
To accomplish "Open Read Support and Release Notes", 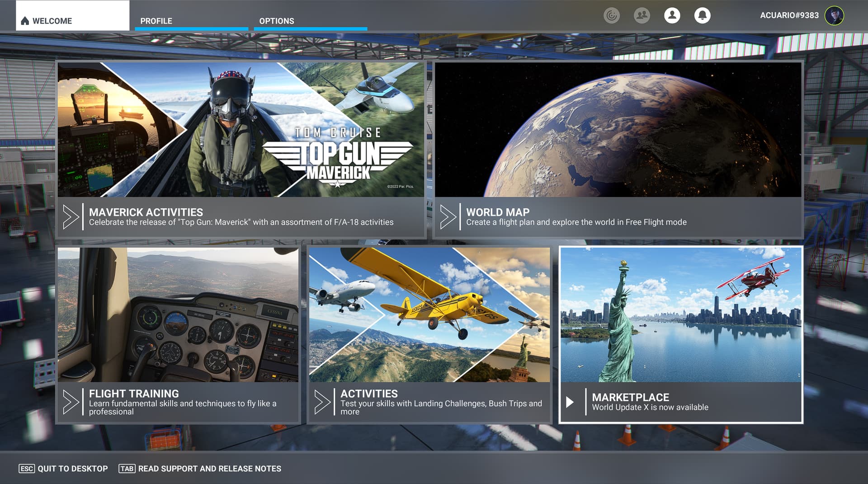I will pyautogui.click(x=210, y=469).
